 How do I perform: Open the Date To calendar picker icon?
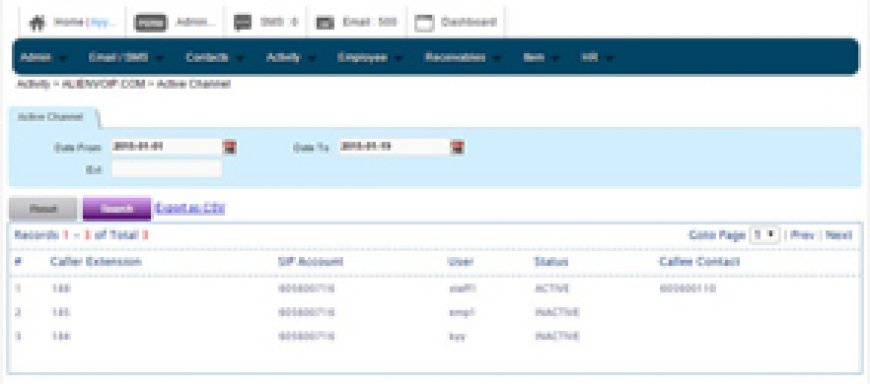click(457, 148)
